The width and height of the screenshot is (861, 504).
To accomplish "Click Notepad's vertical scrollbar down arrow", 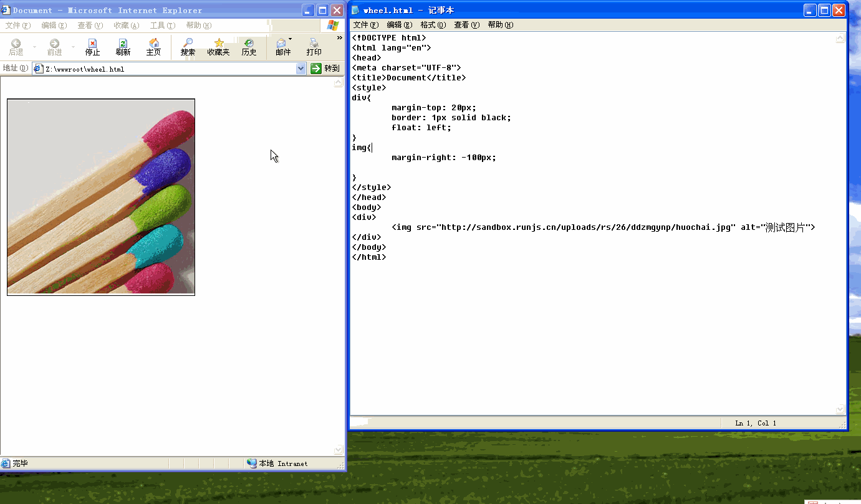I will tap(840, 409).
